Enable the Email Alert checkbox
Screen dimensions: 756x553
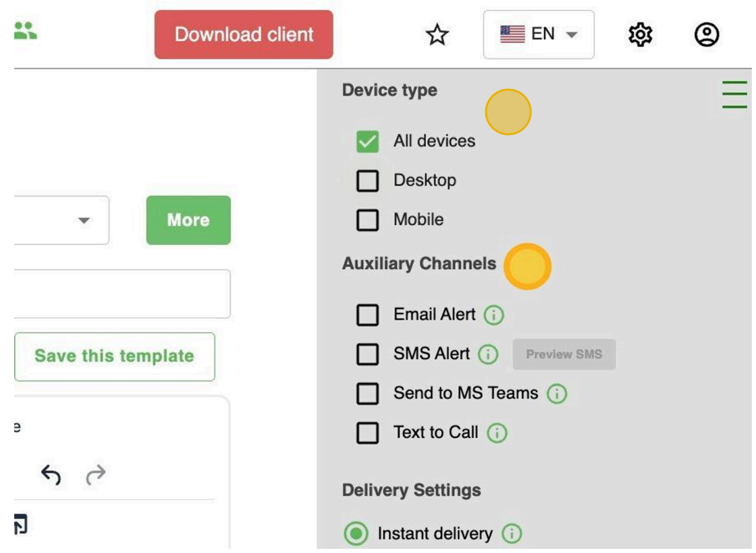pyautogui.click(x=367, y=316)
